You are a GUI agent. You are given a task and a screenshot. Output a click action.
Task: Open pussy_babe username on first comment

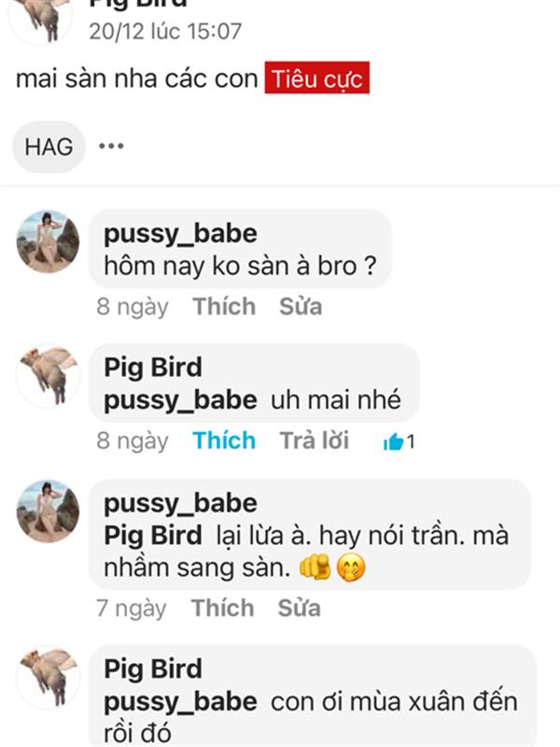coord(180,234)
